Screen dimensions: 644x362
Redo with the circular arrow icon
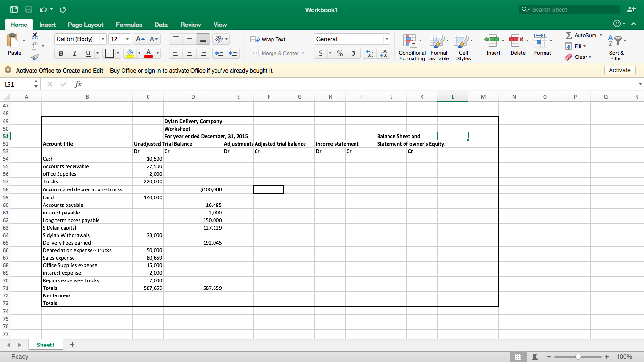[x=63, y=9]
